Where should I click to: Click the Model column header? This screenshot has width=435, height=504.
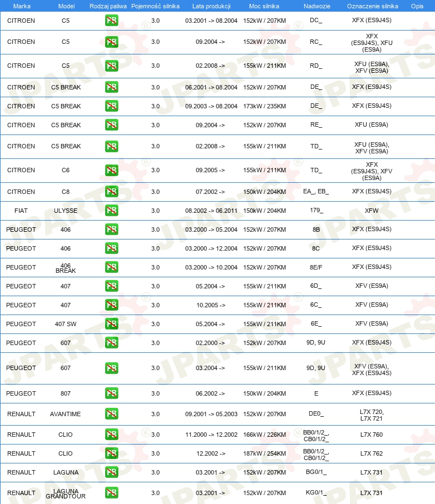point(67,6)
